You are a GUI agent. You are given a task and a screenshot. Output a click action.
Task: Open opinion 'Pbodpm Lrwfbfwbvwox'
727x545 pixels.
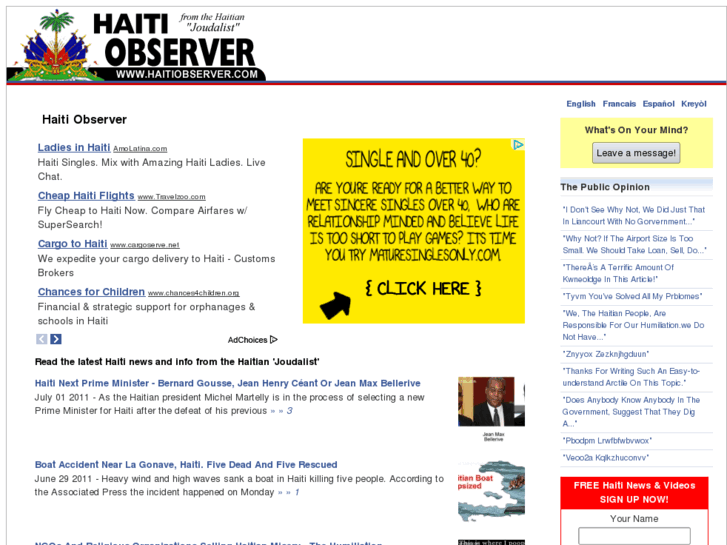pyautogui.click(x=607, y=441)
